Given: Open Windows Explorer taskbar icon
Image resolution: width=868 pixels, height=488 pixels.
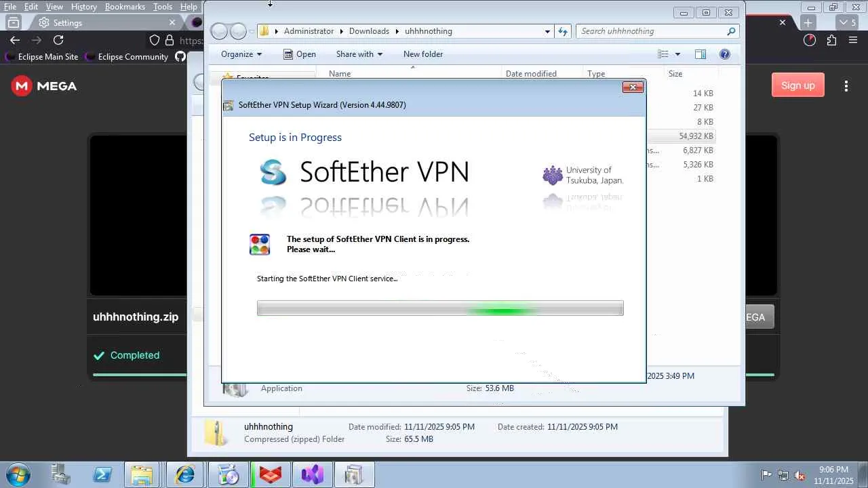Looking at the screenshot, I should 142,474.
